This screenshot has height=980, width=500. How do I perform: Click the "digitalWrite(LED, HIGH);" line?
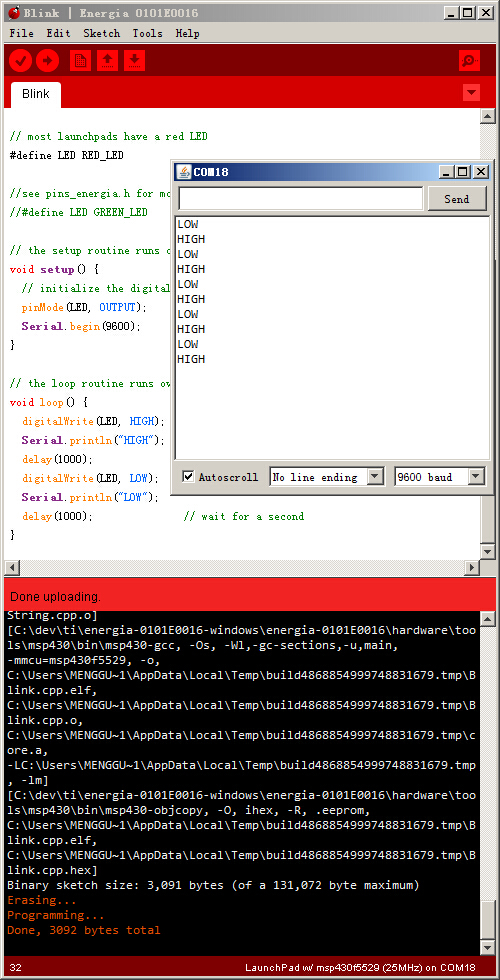tap(93, 421)
